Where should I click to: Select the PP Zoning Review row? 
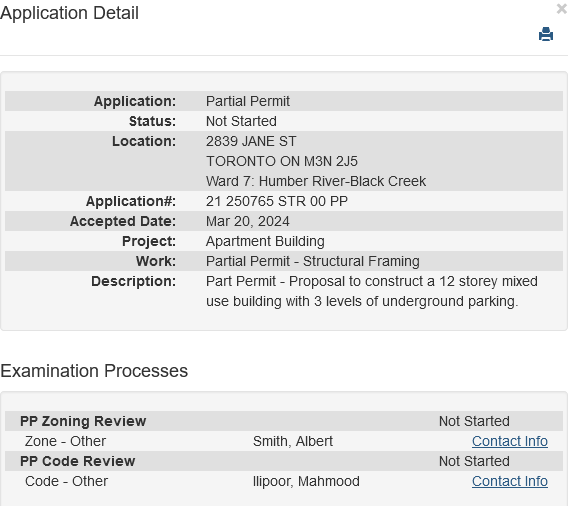click(284, 421)
